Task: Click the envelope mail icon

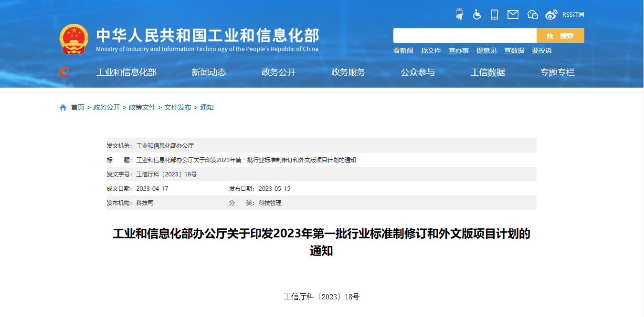Action: [x=513, y=14]
